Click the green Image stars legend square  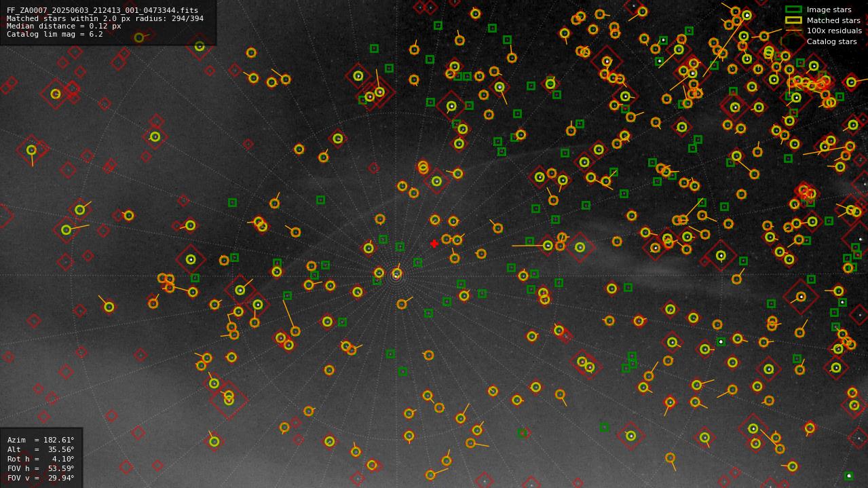793,10
